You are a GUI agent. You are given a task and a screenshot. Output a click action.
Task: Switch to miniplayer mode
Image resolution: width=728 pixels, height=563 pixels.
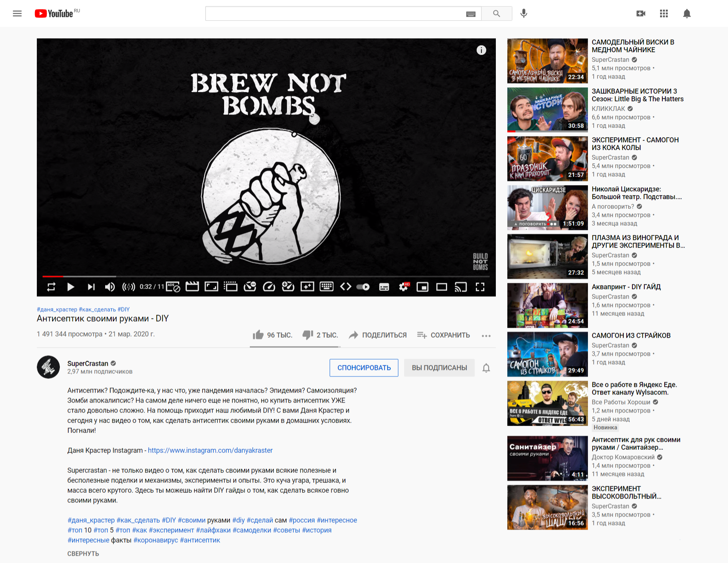click(423, 287)
